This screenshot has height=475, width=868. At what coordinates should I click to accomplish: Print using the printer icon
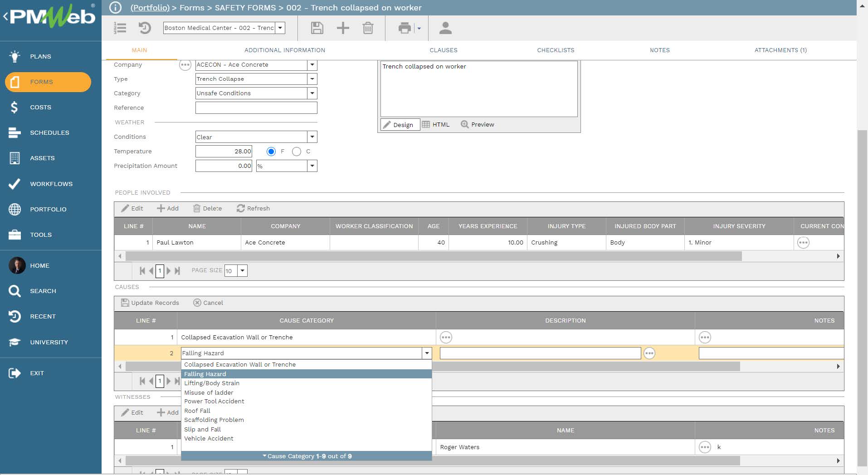(405, 28)
